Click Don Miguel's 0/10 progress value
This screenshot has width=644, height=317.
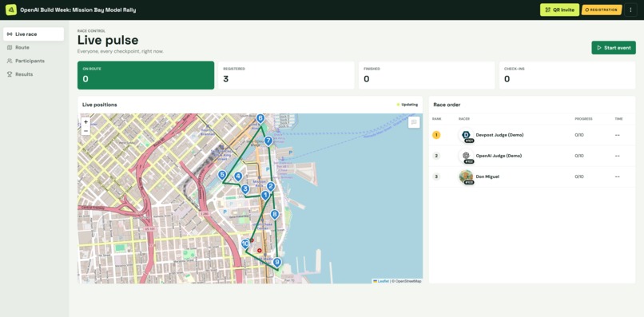click(578, 176)
